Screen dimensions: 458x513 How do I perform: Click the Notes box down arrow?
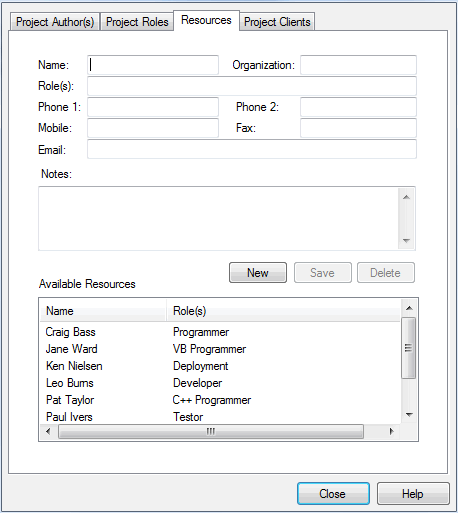[406, 240]
